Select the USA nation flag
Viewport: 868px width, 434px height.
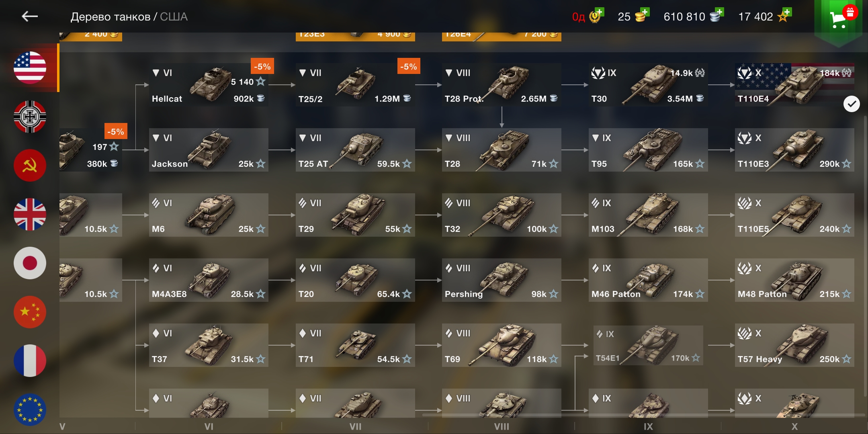tap(30, 68)
